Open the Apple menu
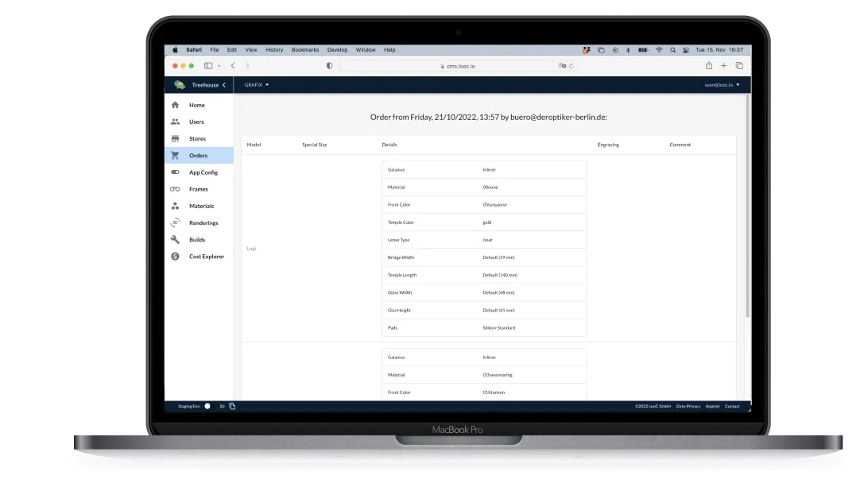 [x=175, y=50]
